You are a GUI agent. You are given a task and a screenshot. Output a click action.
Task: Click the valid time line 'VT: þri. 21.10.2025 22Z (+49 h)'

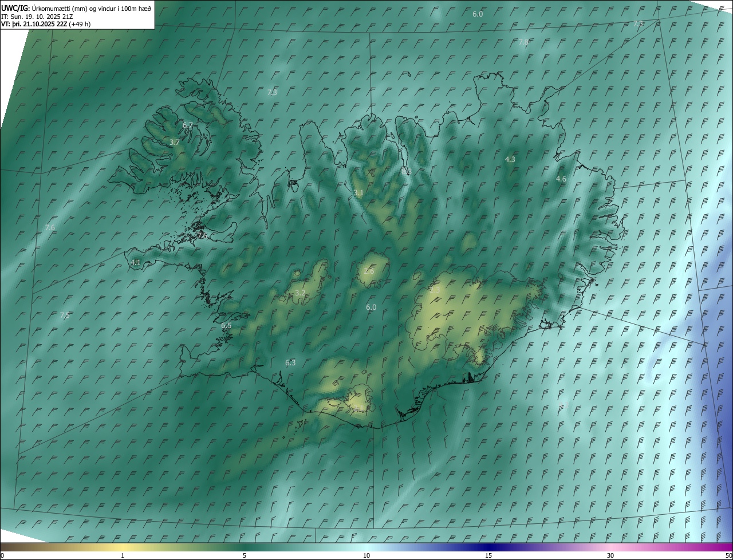(46, 24)
